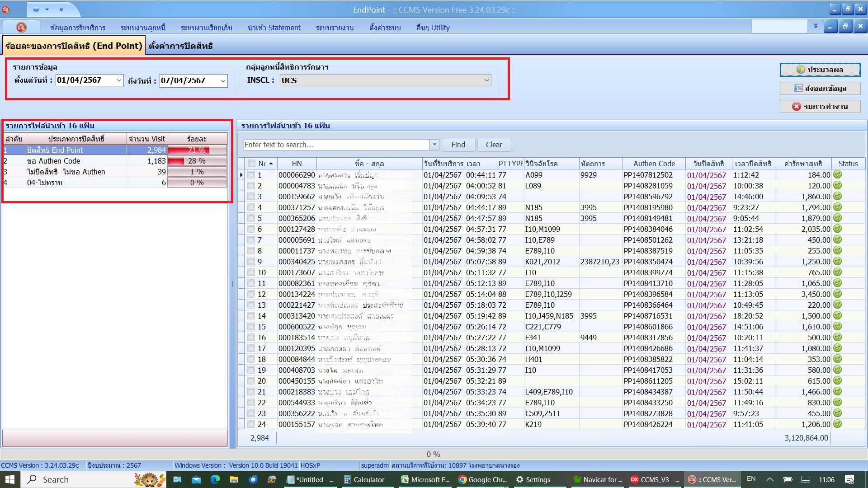Click the green status icon for row 12
The image size is (868, 488).
pos(837,294)
